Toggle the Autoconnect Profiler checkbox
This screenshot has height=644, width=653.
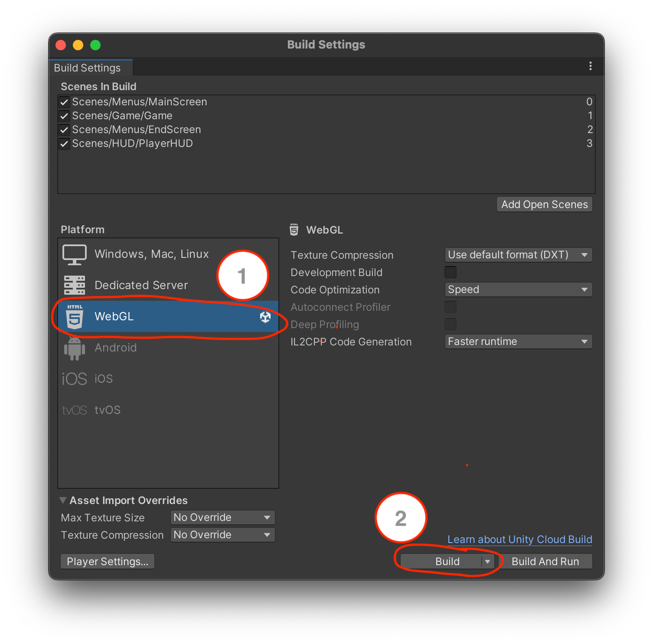(451, 307)
